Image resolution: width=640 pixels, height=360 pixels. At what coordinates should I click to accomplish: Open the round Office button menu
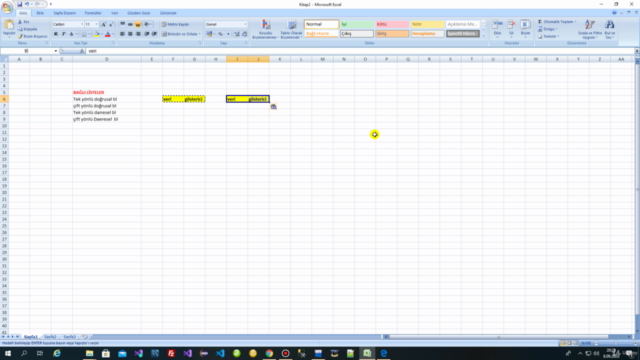[x=7, y=7]
